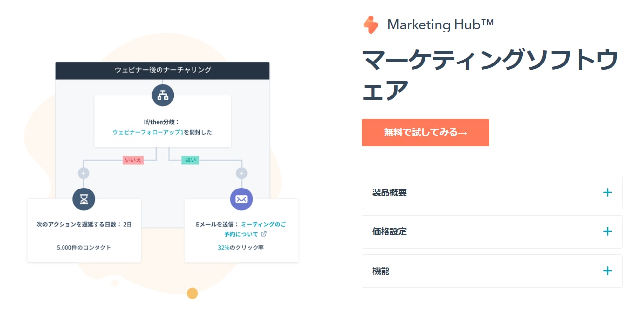
Task: Click the plus node on the いいえ branch
Action: (x=84, y=173)
